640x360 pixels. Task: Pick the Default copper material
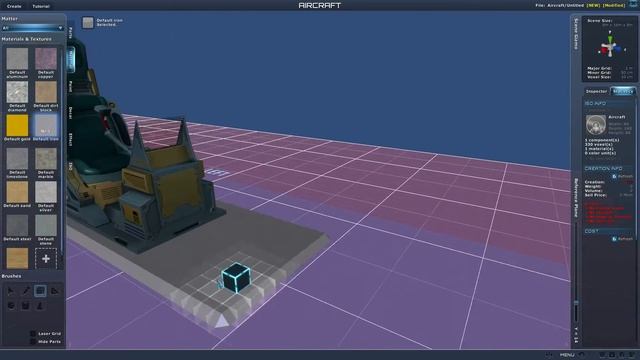[46, 59]
